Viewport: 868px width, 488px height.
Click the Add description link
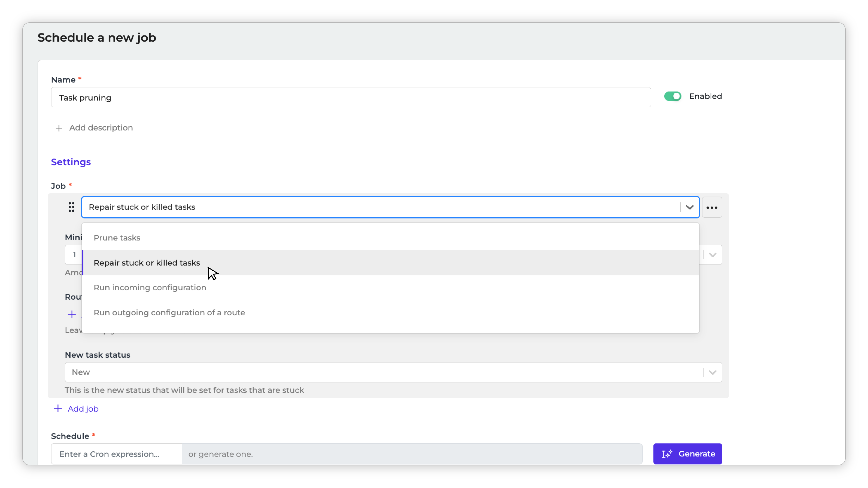(x=101, y=128)
